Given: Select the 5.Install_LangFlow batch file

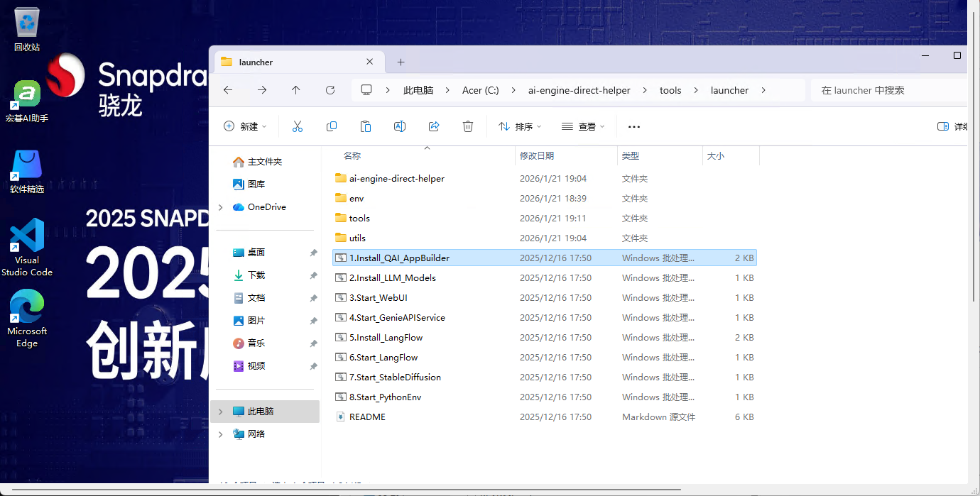Looking at the screenshot, I should (545, 338).
